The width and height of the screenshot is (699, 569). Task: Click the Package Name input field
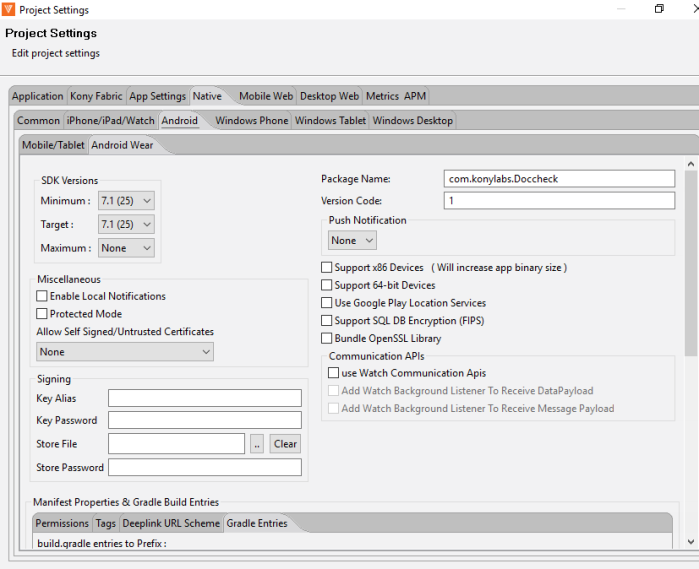coord(559,179)
